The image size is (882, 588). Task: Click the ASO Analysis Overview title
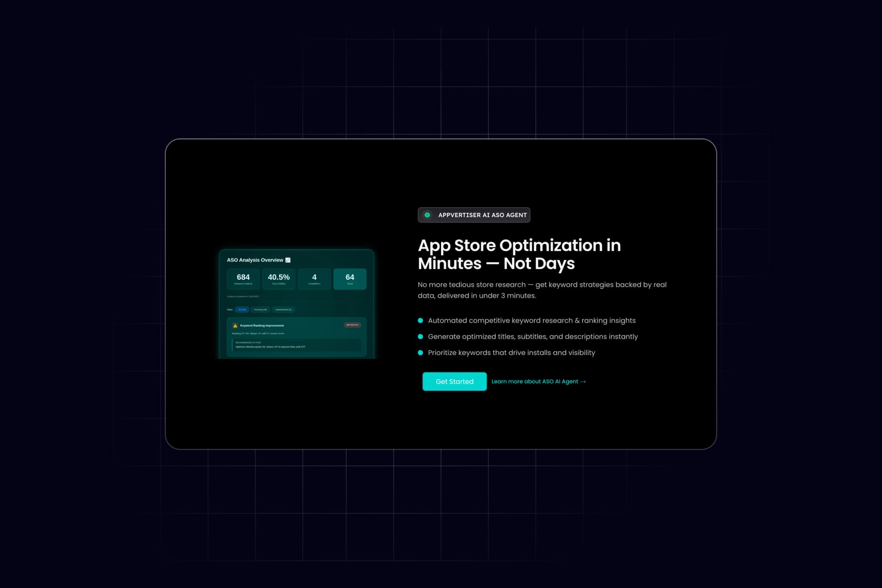(255, 260)
